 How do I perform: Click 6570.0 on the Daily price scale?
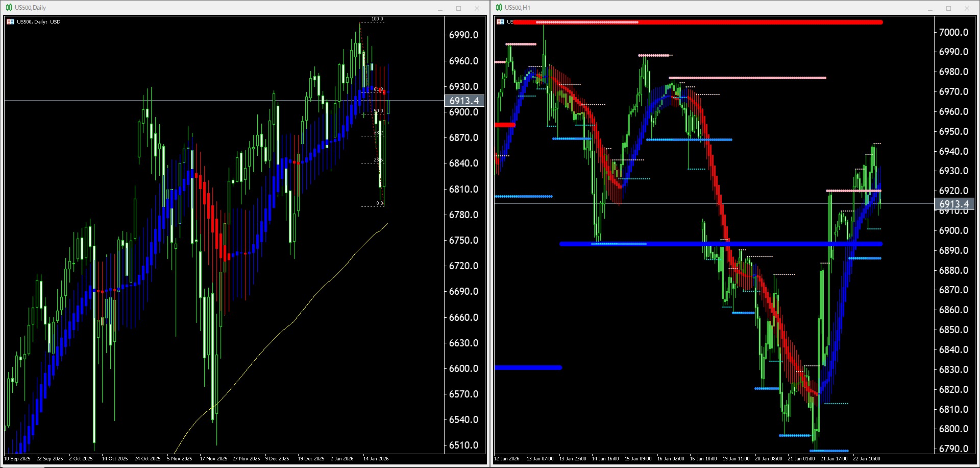coord(464,394)
